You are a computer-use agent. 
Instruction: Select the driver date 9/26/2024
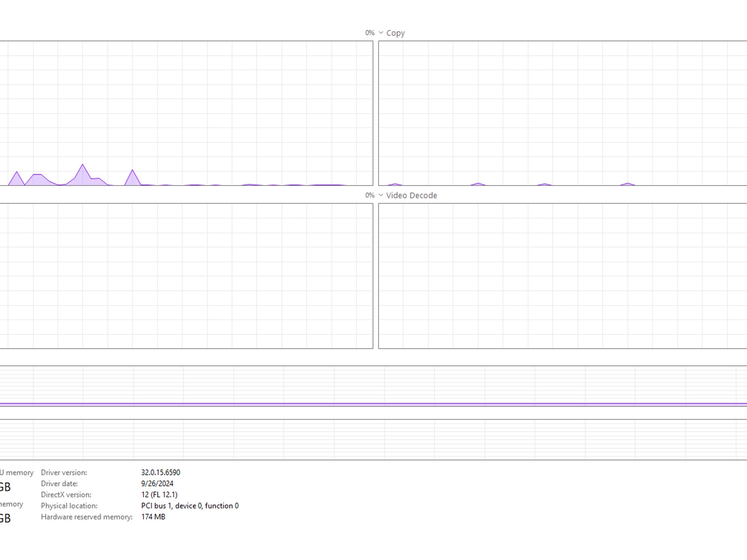[157, 483]
